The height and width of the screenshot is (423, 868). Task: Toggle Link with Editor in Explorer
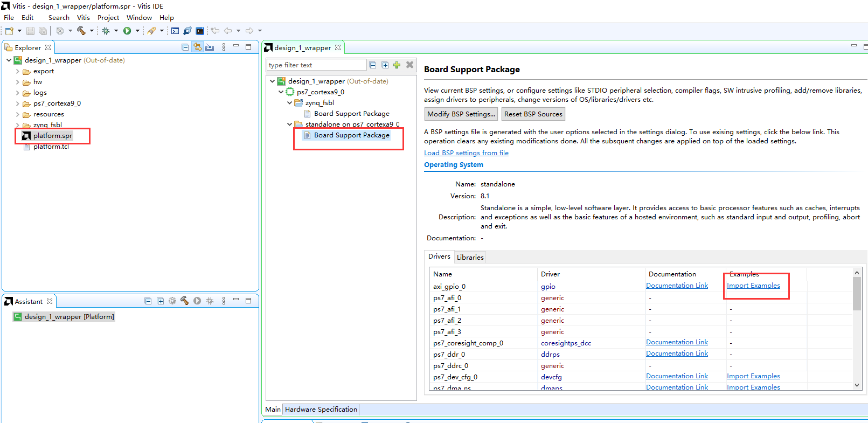tap(198, 47)
